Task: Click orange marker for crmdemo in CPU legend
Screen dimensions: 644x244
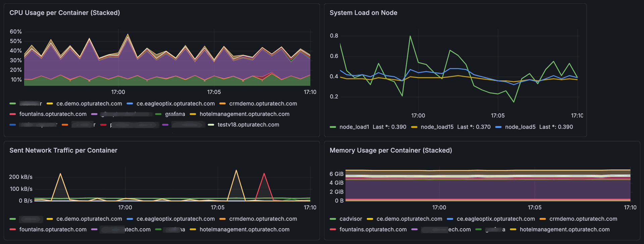Action: pos(222,104)
